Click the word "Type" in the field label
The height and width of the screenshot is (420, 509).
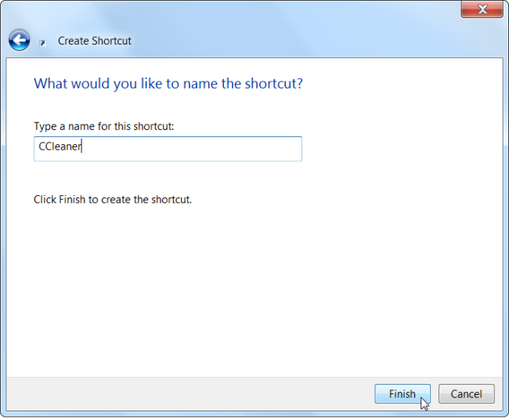click(45, 126)
